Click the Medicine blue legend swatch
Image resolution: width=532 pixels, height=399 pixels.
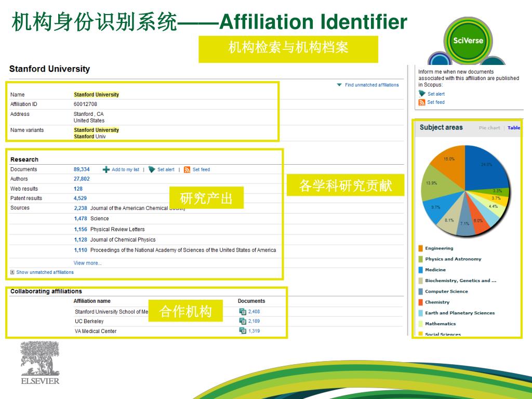click(x=421, y=270)
